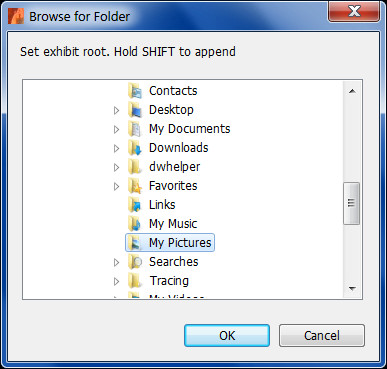Click the Desktop folder icon
387x369 pixels.
(135, 110)
